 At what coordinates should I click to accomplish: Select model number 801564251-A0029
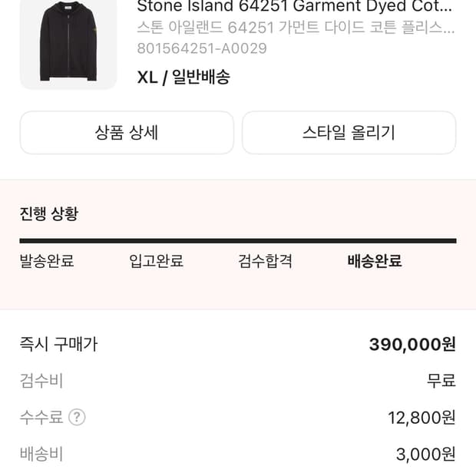[202, 48]
